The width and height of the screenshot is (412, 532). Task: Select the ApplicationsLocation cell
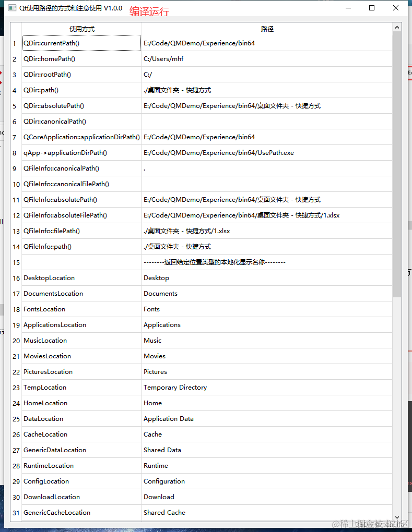82,324
